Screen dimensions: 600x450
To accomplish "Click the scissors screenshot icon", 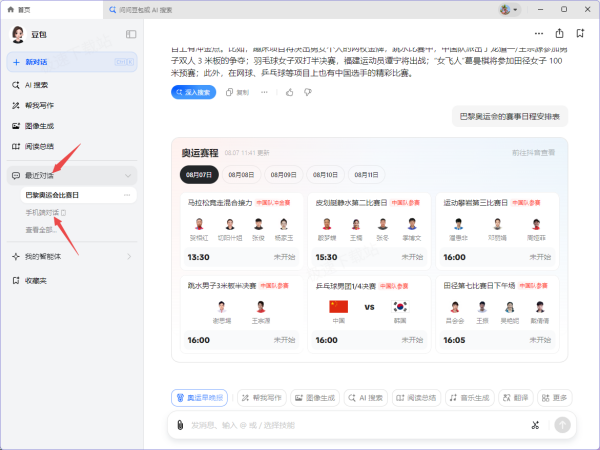I will point(535,425).
